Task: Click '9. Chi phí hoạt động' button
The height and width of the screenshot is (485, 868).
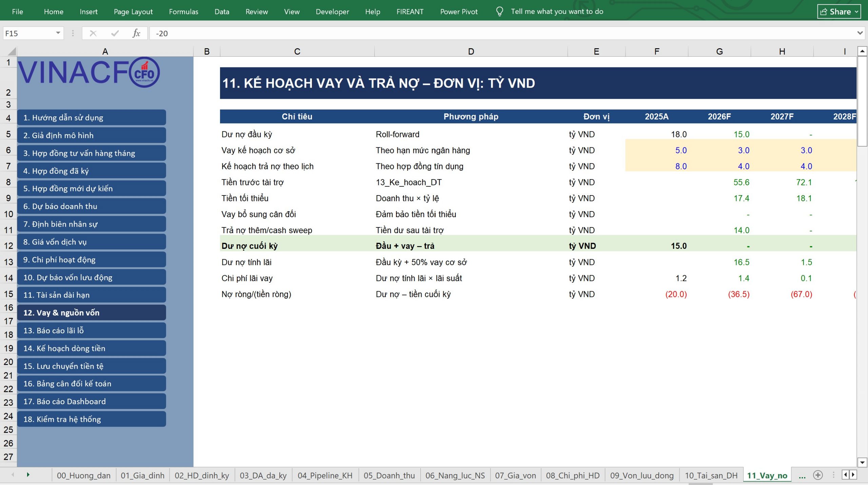Action: pyautogui.click(x=92, y=259)
